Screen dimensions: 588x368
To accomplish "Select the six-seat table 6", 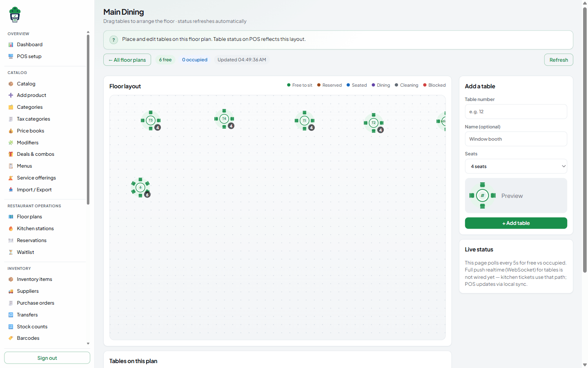I will [140, 187].
